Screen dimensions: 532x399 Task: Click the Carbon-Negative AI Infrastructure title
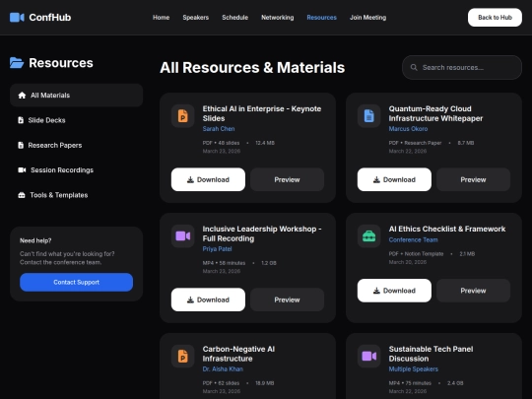pyautogui.click(x=238, y=354)
